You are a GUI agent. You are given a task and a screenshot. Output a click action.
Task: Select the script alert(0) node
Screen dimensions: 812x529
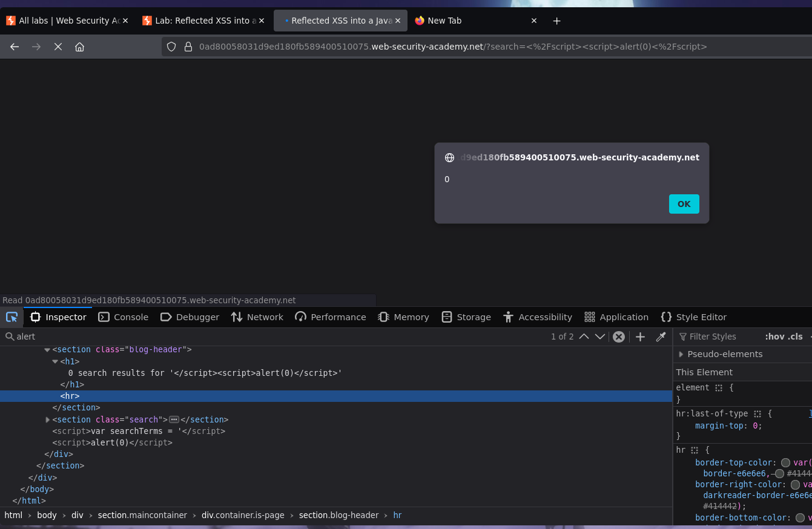coord(112,442)
